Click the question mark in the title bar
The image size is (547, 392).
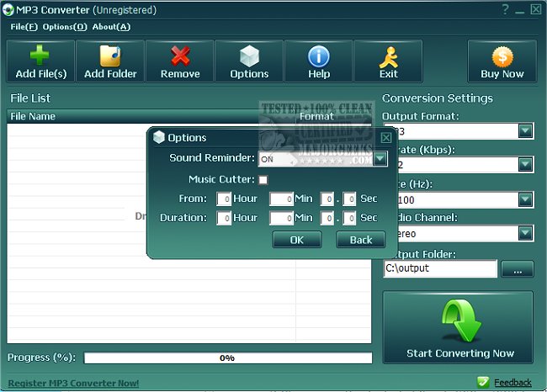(x=505, y=9)
